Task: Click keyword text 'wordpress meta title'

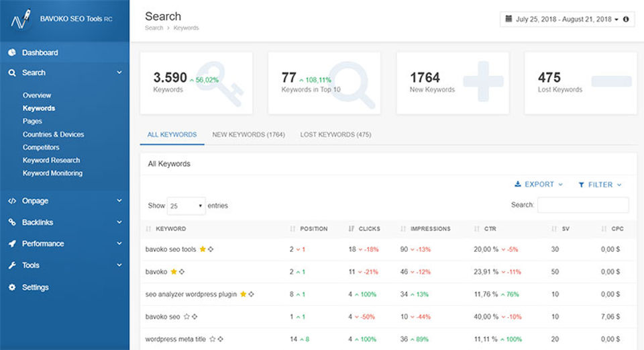Action: coord(175,339)
